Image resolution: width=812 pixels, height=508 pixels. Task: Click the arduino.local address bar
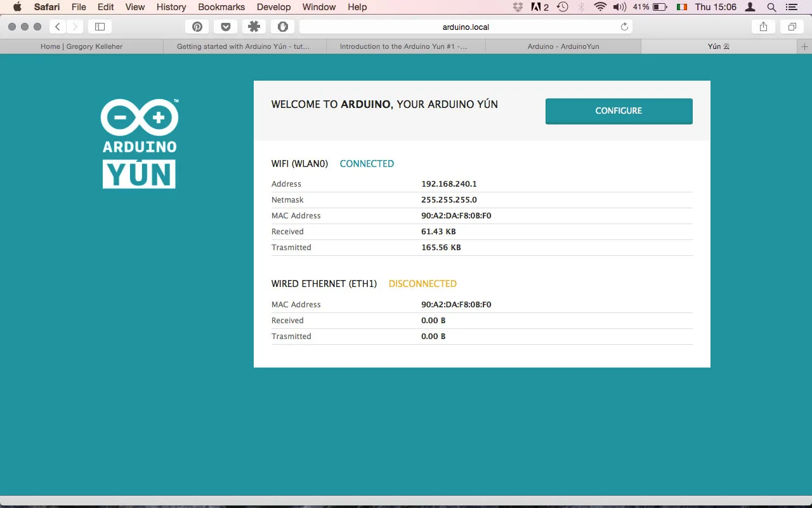[466, 27]
